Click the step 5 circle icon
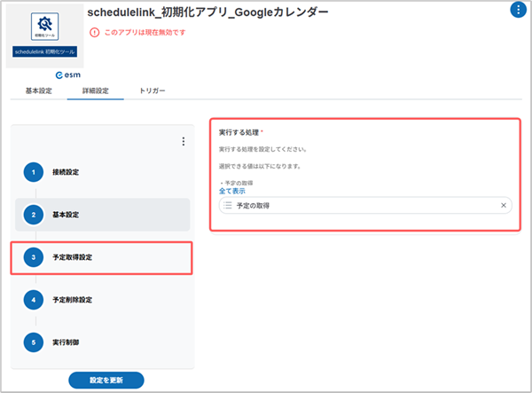 click(x=33, y=342)
